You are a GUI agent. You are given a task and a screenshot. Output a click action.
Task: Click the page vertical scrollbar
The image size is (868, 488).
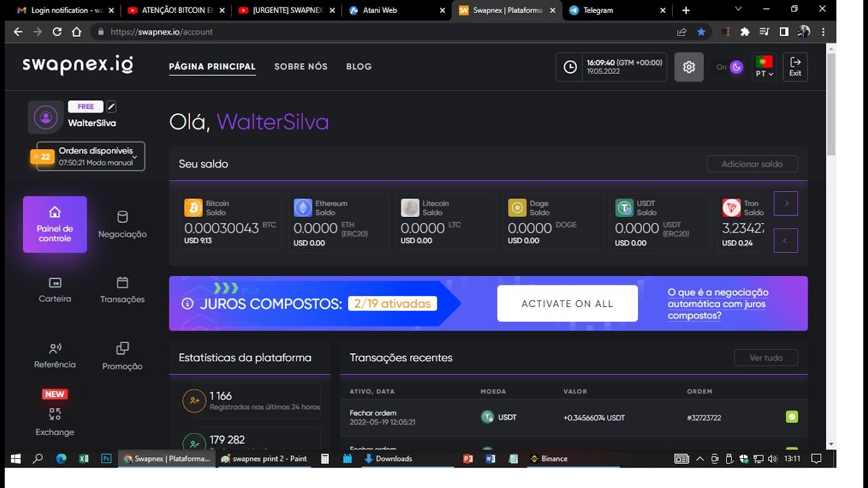click(831, 106)
